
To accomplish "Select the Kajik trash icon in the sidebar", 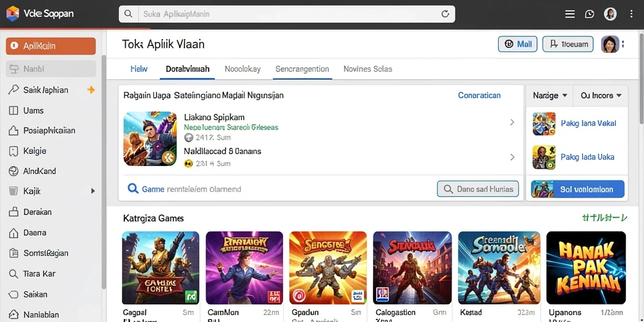I will (x=13, y=191).
